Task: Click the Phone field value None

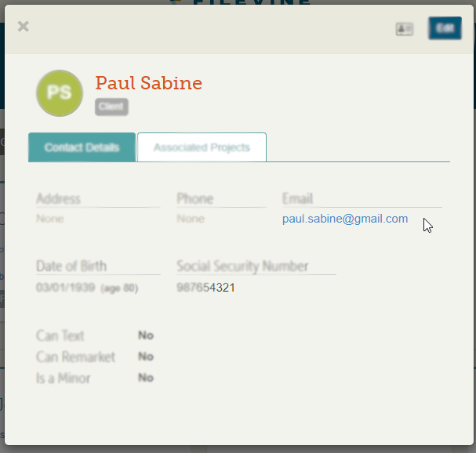Action: pos(191,219)
